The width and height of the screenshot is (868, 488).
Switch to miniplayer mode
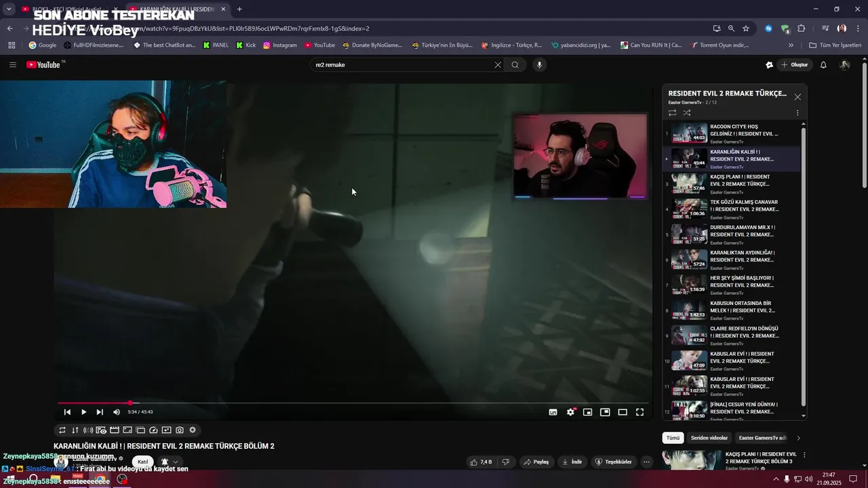click(588, 412)
